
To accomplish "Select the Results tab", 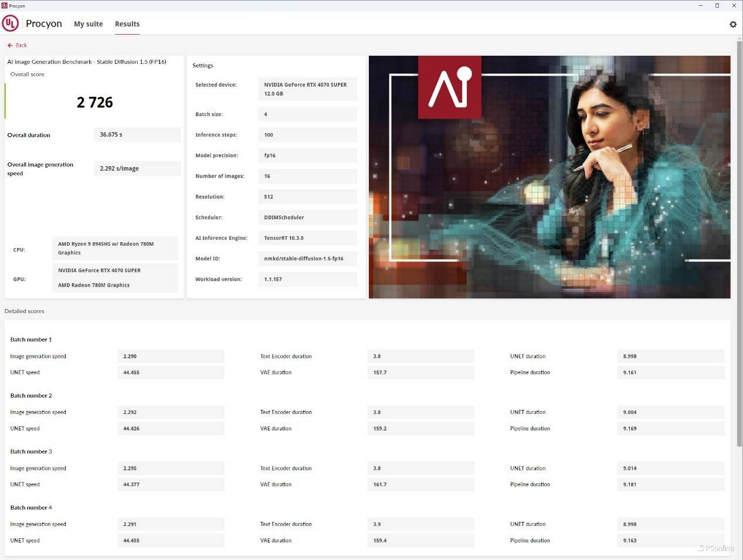I will pyautogui.click(x=127, y=24).
